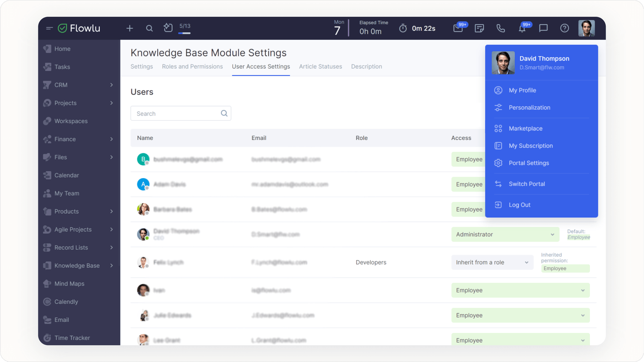Image resolution: width=644 pixels, height=362 pixels.
Task: Open My Profile from the profile menu
Action: pyautogui.click(x=522, y=90)
